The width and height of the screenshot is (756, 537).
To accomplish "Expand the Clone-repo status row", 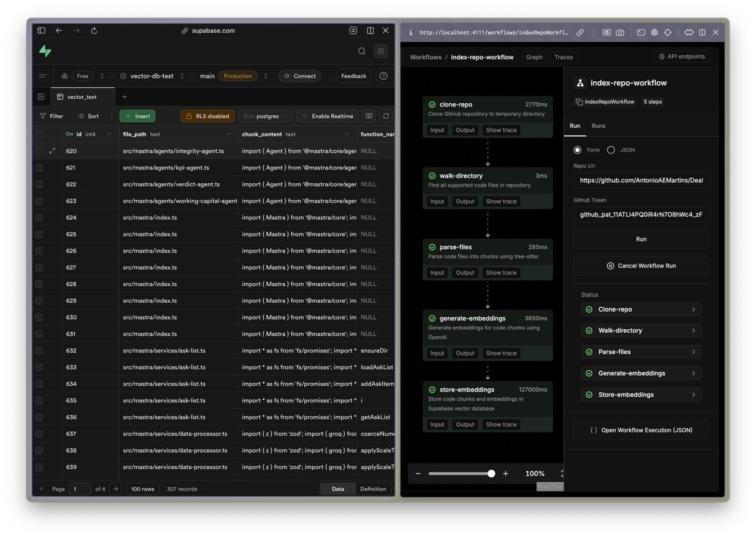I will point(641,310).
